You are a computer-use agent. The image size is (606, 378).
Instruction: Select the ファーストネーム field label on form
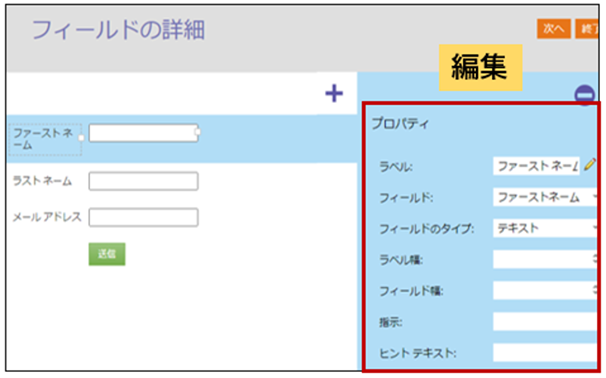[x=44, y=139]
